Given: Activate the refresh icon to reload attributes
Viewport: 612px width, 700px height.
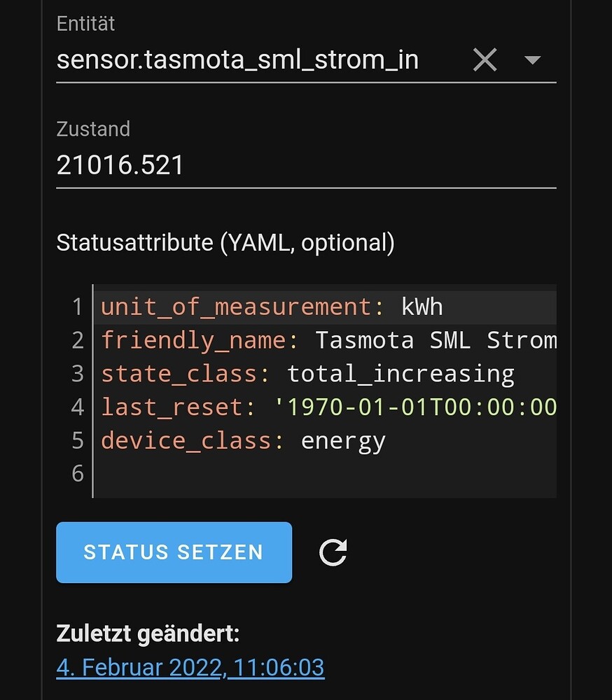Looking at the screenshot, I should click(333, 552).
